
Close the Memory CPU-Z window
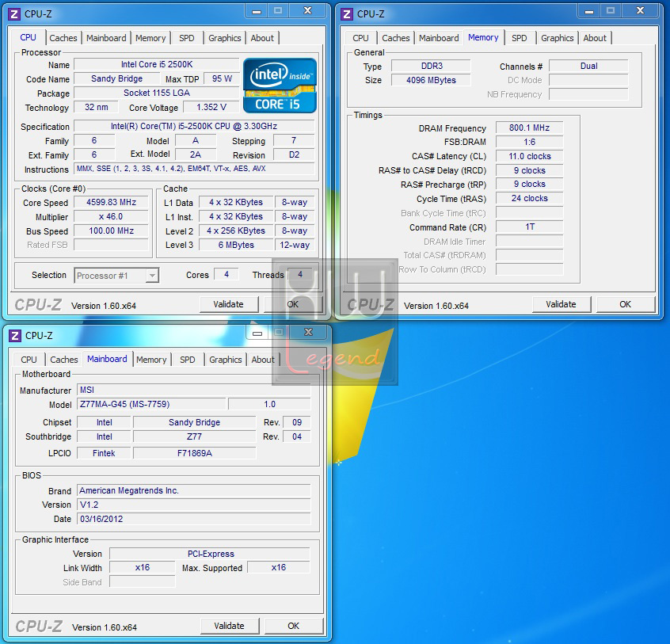[x=640, y=11]
